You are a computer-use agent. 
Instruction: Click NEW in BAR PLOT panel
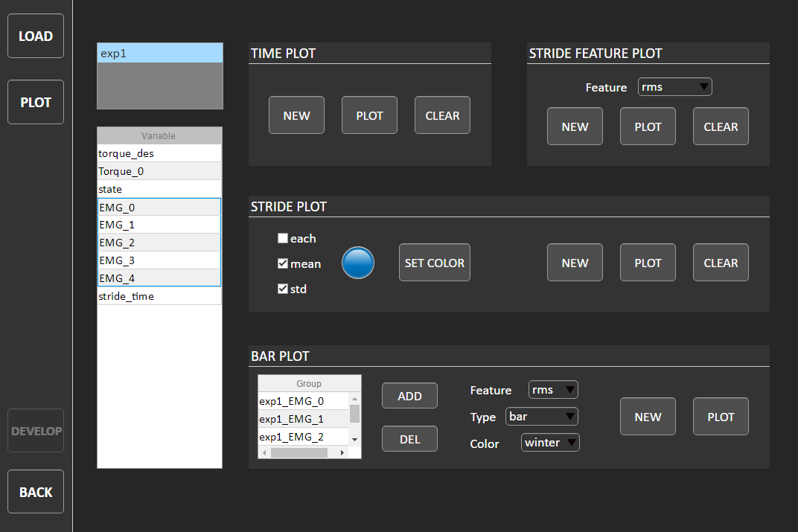(648, 417)
